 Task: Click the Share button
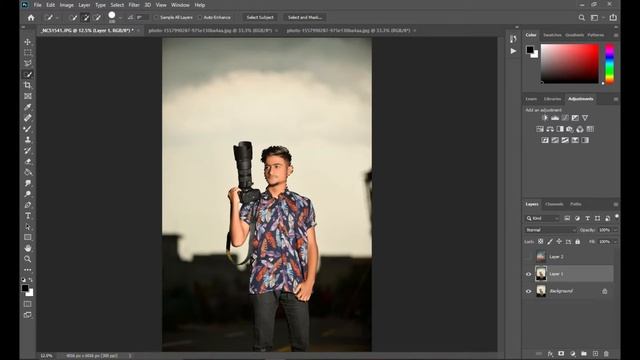point(613,18)
